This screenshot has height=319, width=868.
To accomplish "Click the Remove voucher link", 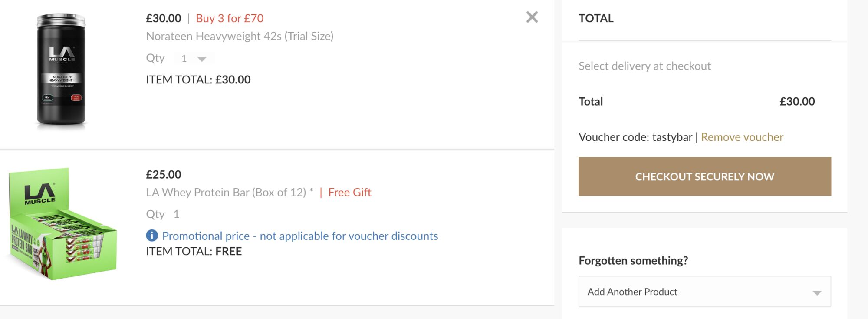I will (742, 137).
